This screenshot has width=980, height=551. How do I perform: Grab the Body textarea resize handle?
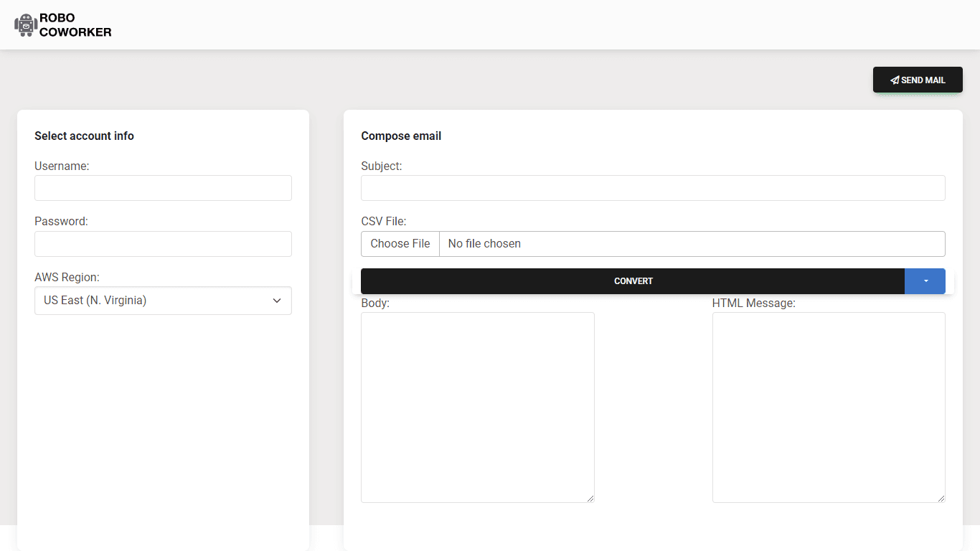[590, 499]
